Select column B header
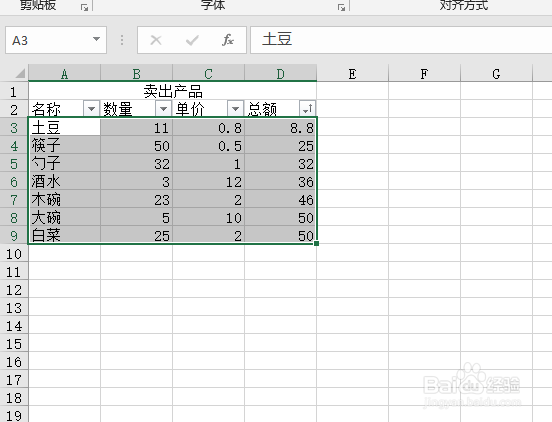The image size is (552, 422). pyautogui.click(x=137, y=73)
